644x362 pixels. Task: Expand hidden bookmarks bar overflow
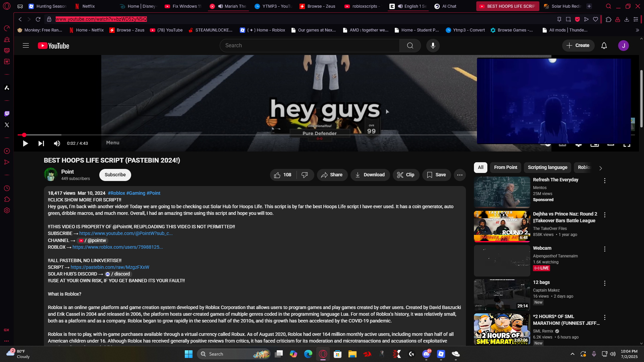tap(637, 30)
